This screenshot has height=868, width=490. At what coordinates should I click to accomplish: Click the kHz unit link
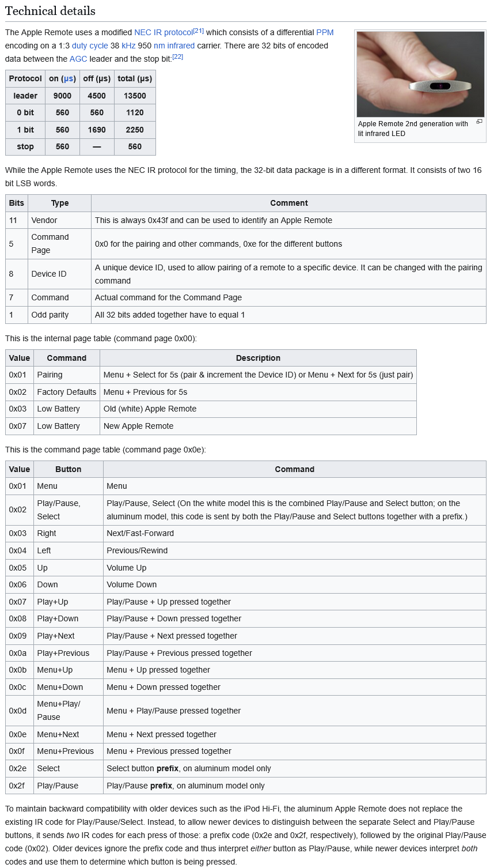pyautogui.click(x=128, y=46)
